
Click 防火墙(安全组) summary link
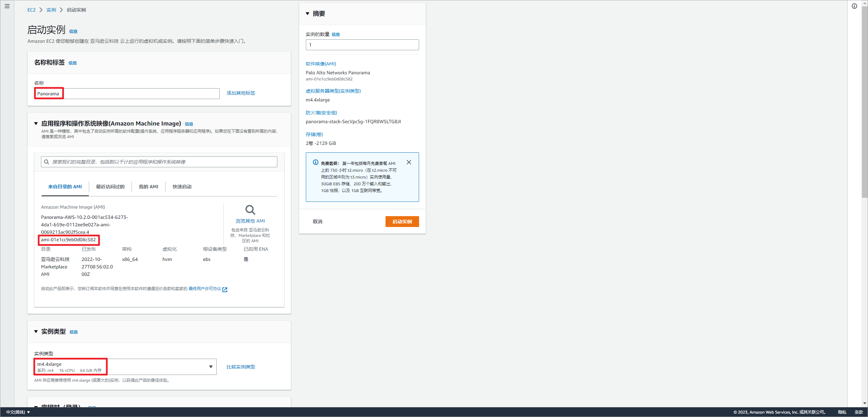click(321, 113)
